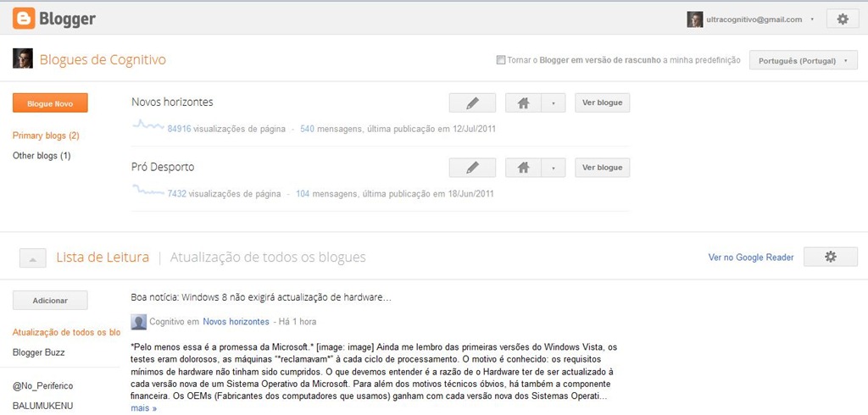Open the Português (Portugal) language dropdown
The height and width of the screenshot is (415, 868).
point(804,61)
